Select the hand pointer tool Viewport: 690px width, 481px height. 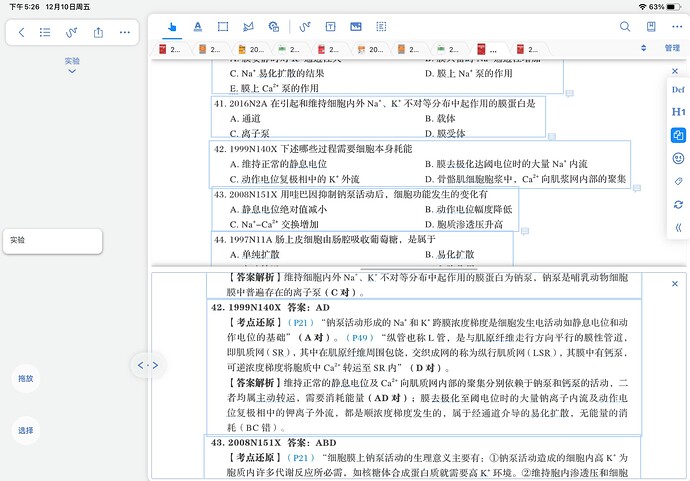click(172, 27)
